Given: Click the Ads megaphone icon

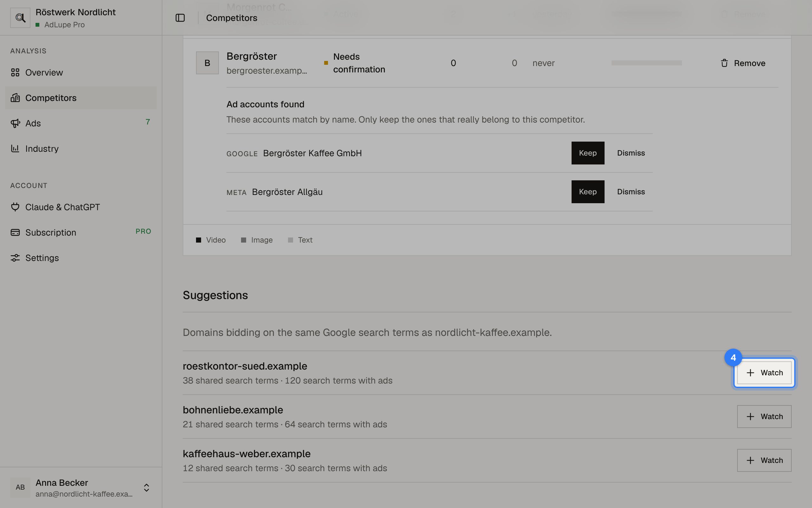Looking at the screenshot, I should tap(15, 123).
